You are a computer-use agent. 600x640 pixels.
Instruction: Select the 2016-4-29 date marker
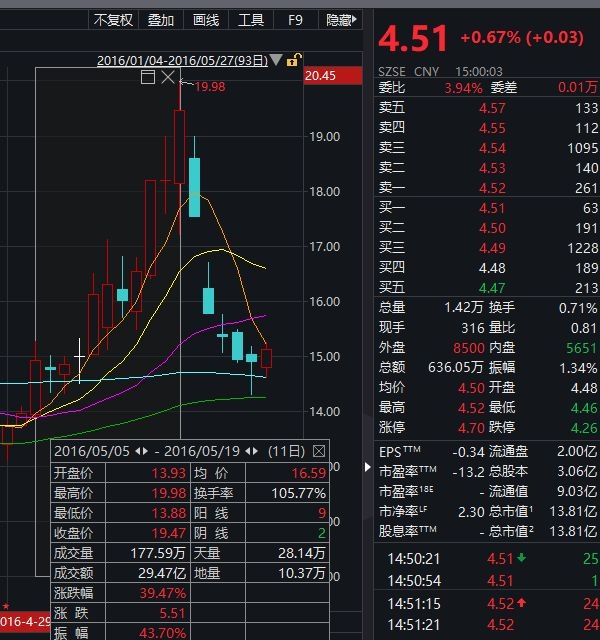(x=25, y=622)
